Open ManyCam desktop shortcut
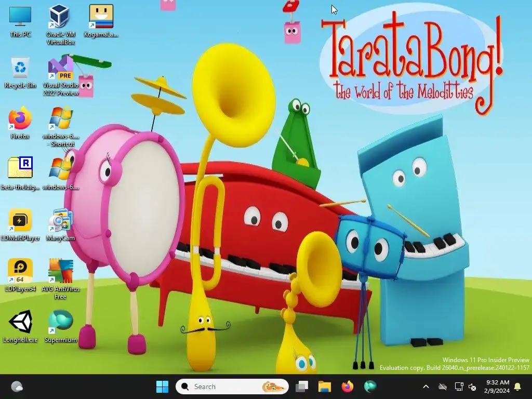The width and height of the screenshot is (532, 399). [60, 224]
